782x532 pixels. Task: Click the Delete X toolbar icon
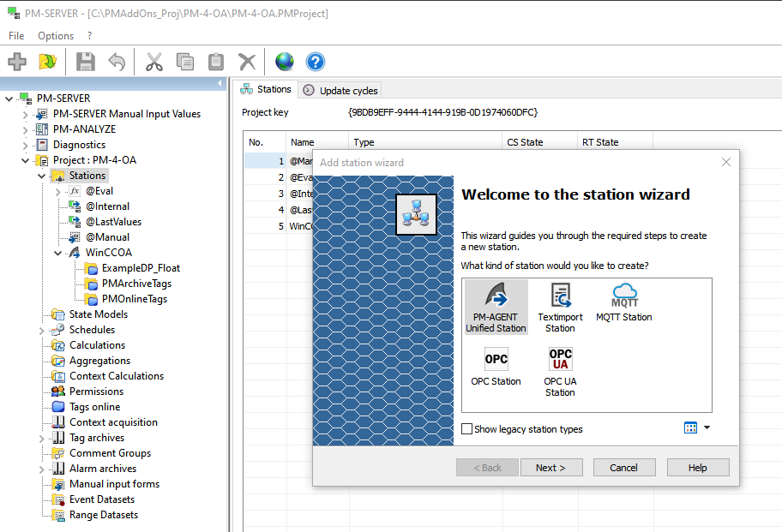pos(247,62)
